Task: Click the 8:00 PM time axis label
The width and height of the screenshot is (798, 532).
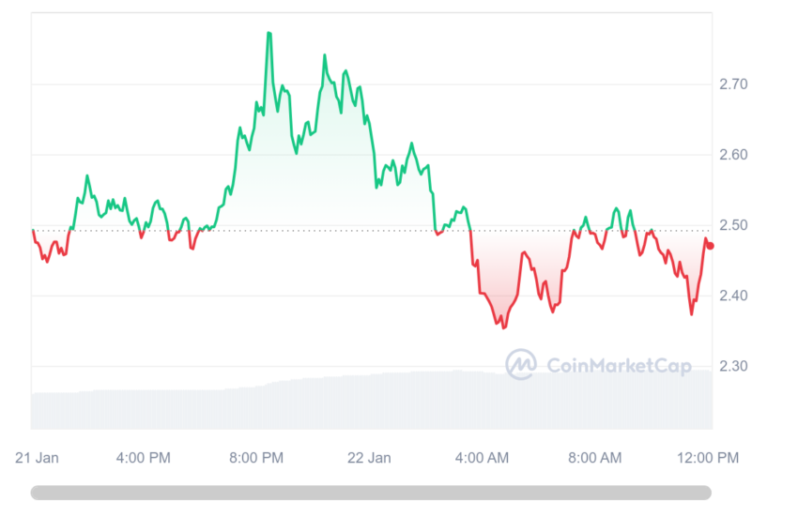Action: coord(256,458)
